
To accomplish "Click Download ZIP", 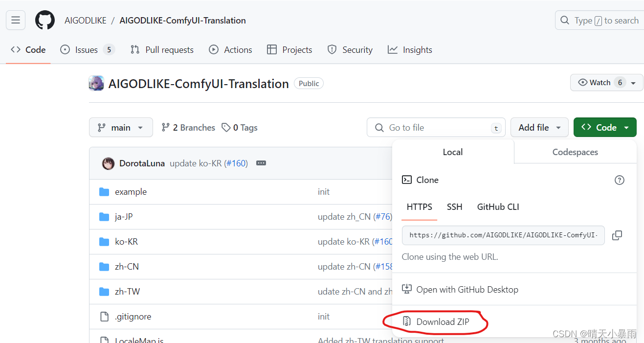I will (443, 322).
